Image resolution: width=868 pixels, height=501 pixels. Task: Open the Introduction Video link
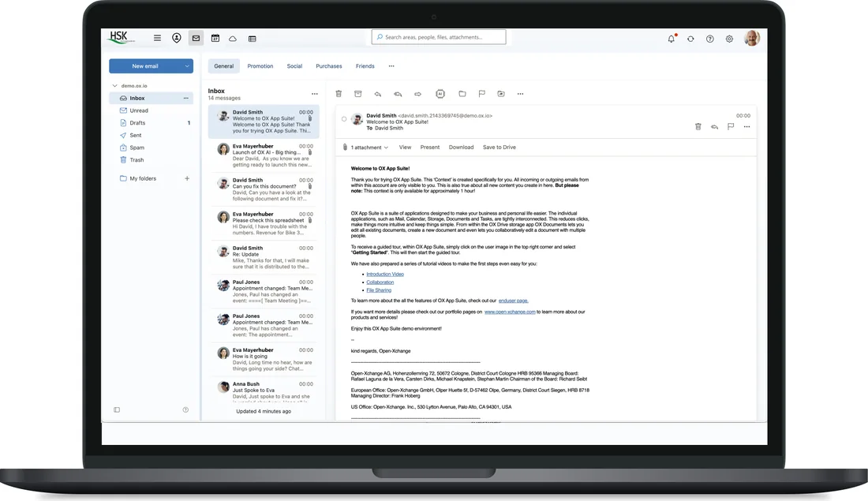pos(385,274)
